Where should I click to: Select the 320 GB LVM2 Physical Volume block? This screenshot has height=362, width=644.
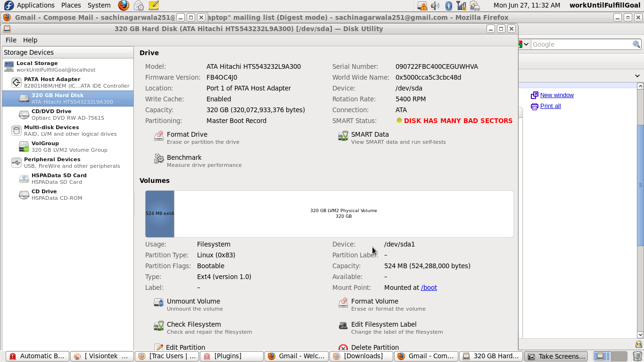point(344,214)
